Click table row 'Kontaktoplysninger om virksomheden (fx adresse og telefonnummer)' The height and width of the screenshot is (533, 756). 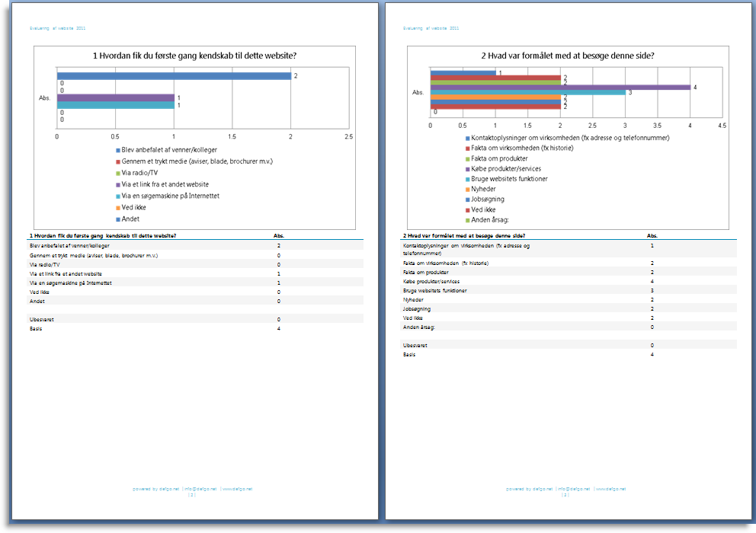[x=569, y=249]
